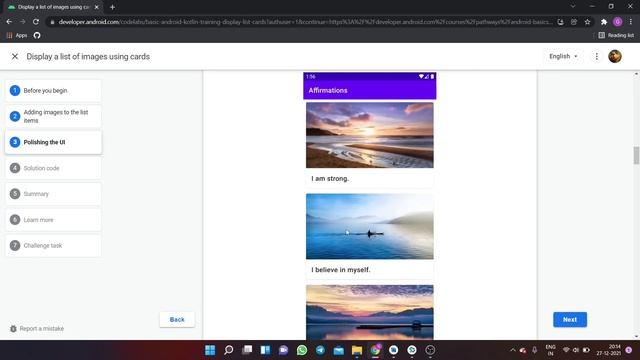Open the Reading list
Screen dimensions: 640x360
pos(616,36)
